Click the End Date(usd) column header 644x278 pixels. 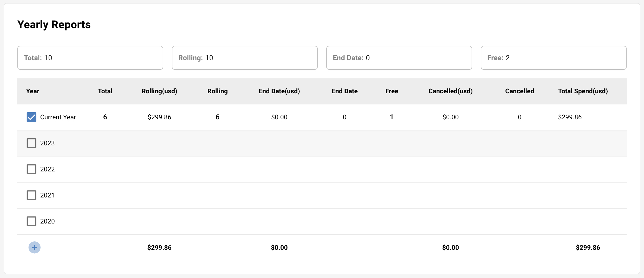click(x=279, y=91)
